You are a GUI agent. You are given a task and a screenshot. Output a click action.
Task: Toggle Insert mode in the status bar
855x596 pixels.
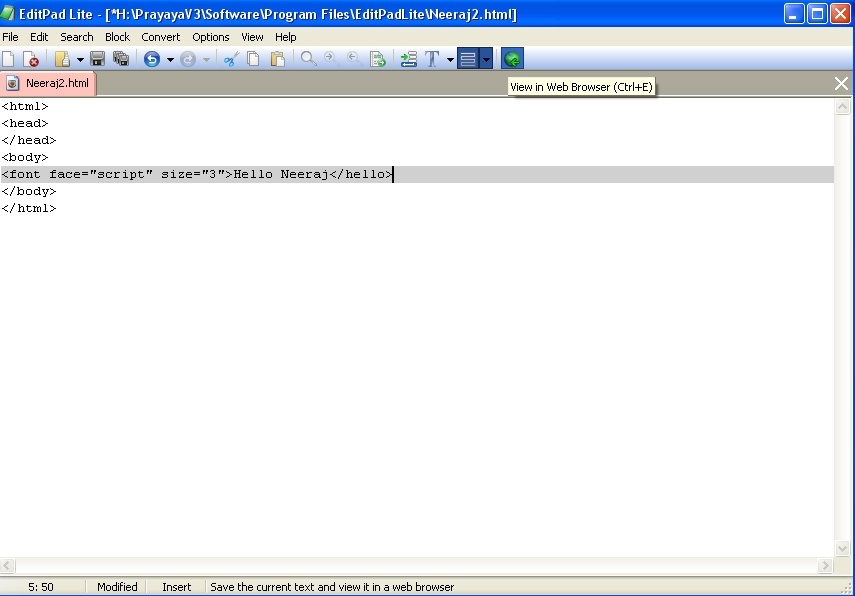(x=175, y=587)
